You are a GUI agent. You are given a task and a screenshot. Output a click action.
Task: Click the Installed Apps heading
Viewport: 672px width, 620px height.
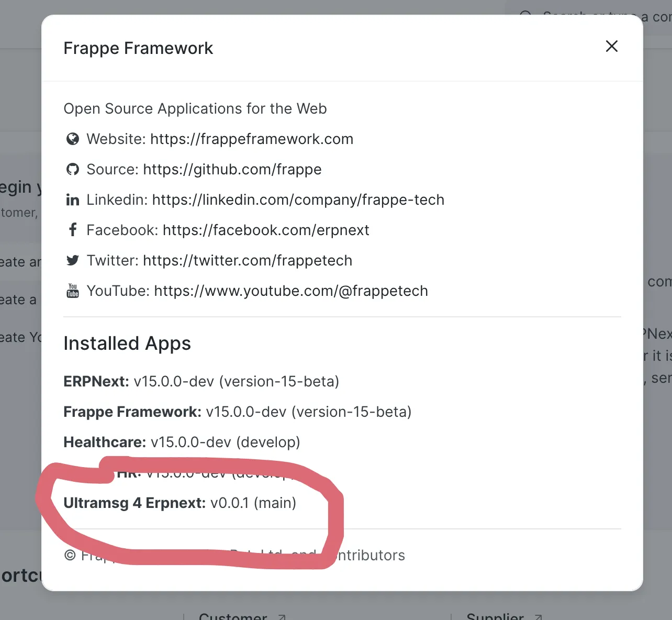point(127,344)
